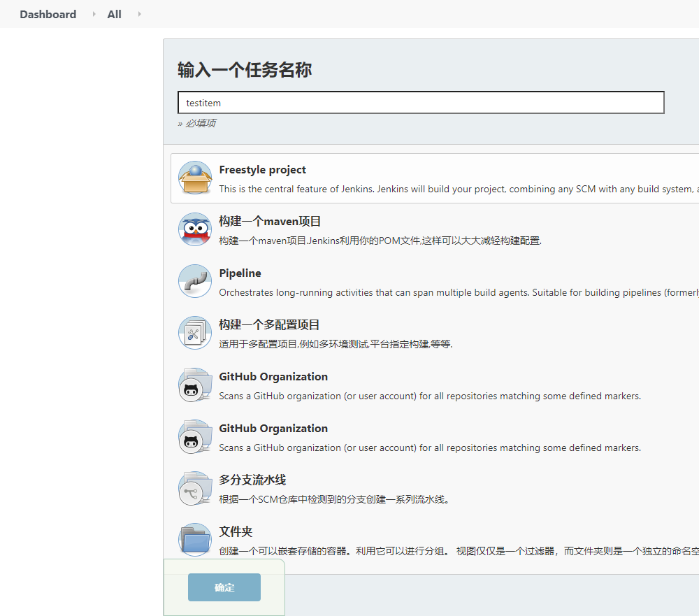Open the All breadcrumb link
The height and width of the screenshot is (616, 699).
pyautogui.click(x=114, y=14)
